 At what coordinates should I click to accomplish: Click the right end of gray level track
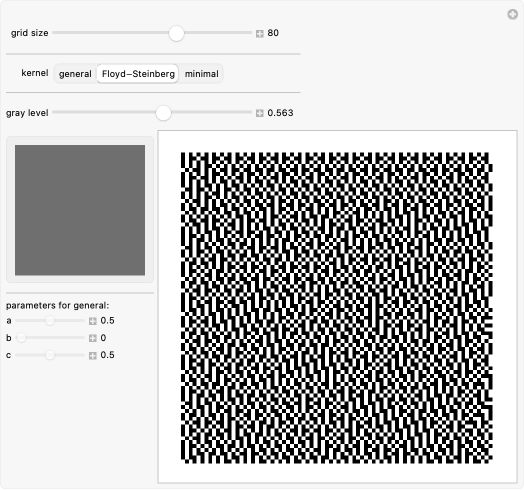point(250,112)
